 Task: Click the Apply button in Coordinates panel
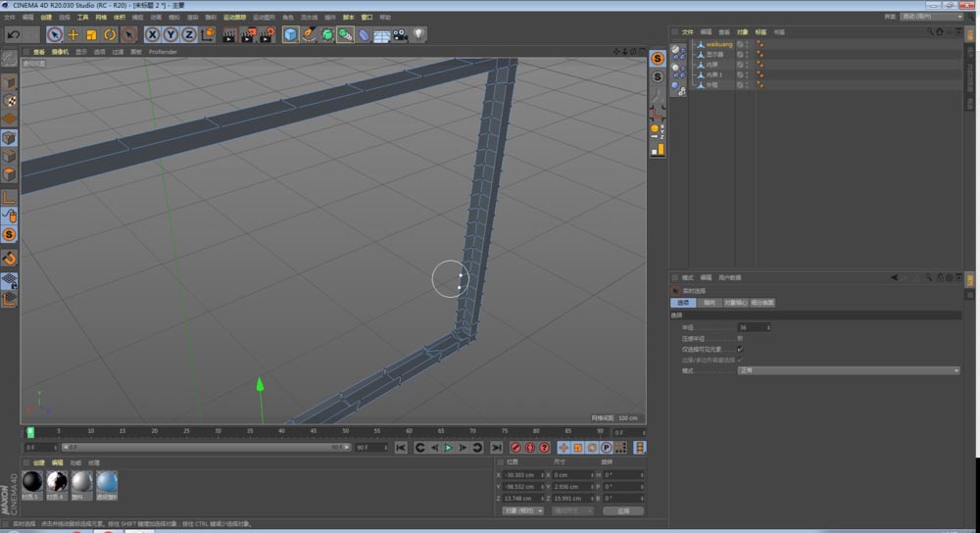(622, 510)
